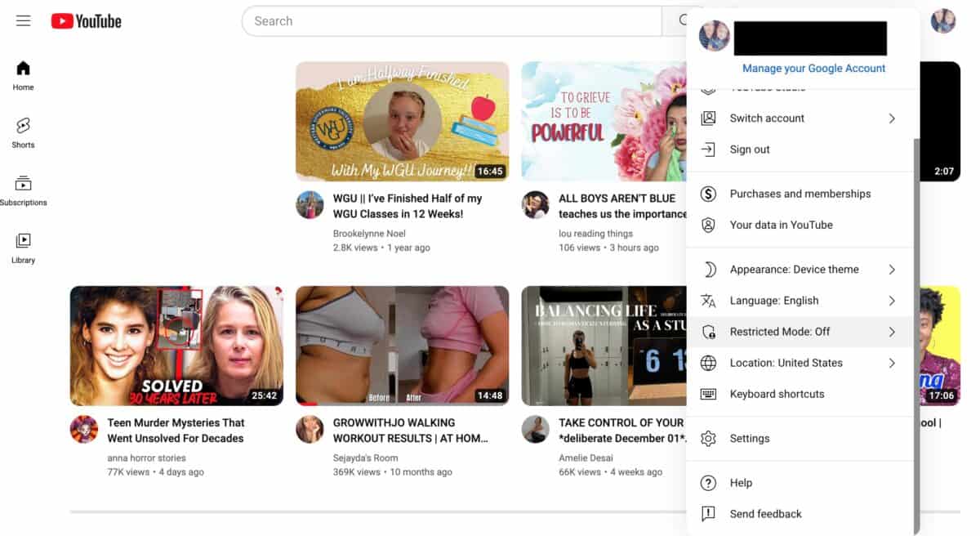
Task: Open Teen Murder Mysteries video title
Action: tap(176, 431)
